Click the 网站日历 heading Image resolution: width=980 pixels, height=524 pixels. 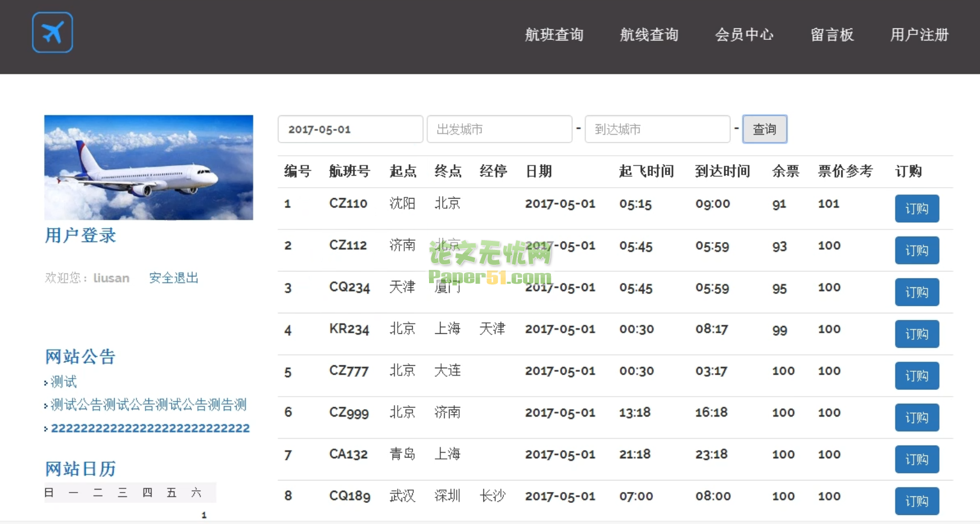point(80,469)
